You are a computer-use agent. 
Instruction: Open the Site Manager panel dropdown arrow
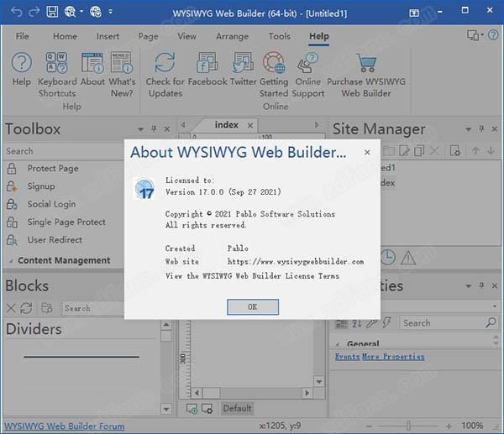(469, 129)
